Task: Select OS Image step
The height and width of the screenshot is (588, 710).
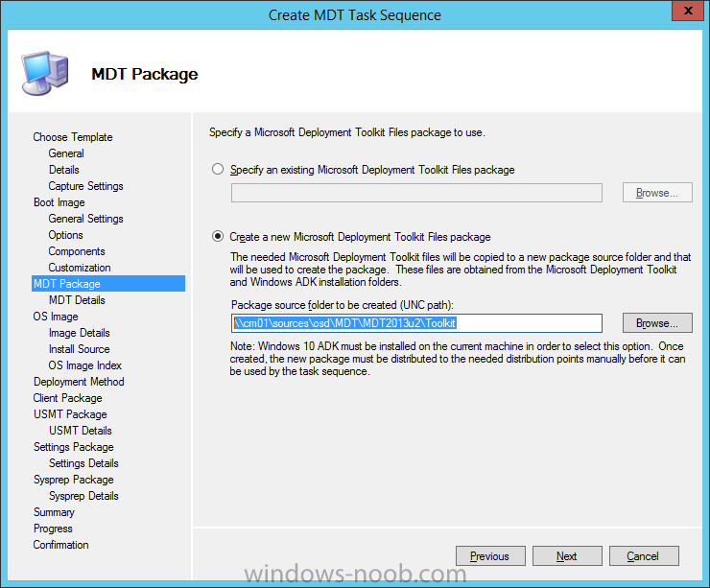Action: pyautogui.click(x=56, y=317)
